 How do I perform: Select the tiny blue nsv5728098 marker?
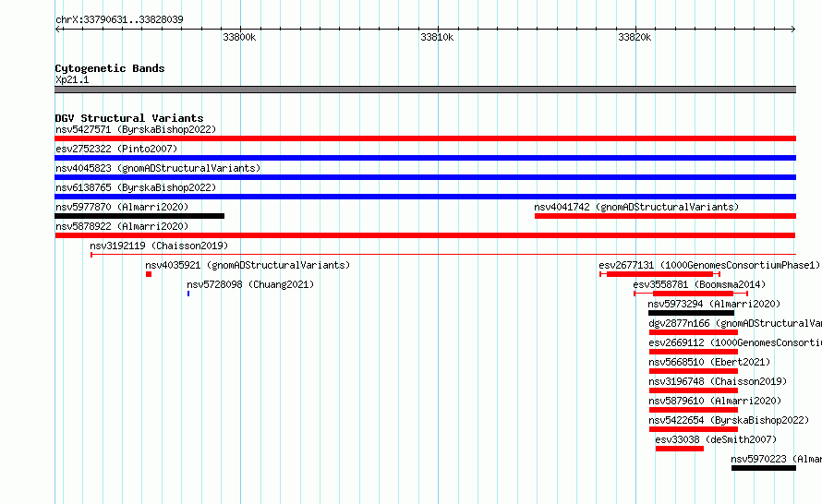tap(188, 294)
